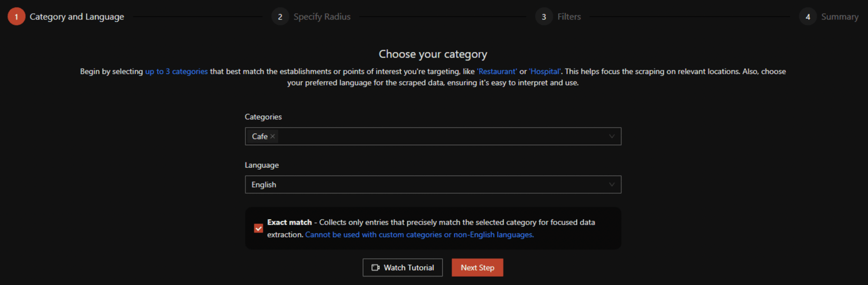868x285 pixels.
Task: Go to the Specify Radius step label
Action: (x=322, y=17)
